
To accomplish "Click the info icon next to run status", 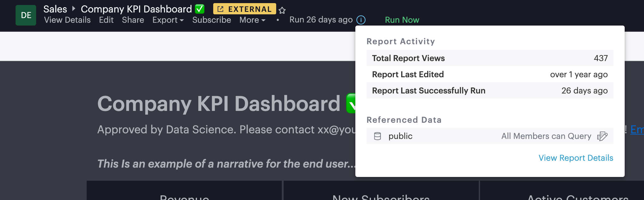I will click(361, 20).
